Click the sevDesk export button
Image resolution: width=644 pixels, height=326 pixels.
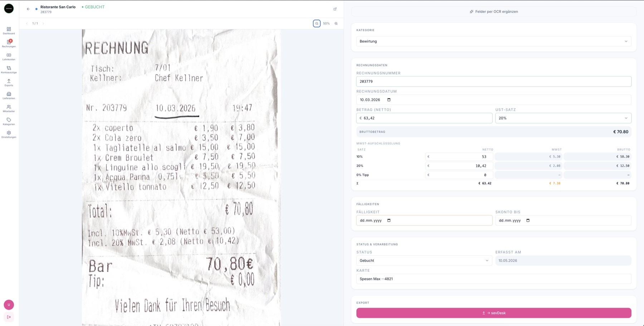(494, 313)
